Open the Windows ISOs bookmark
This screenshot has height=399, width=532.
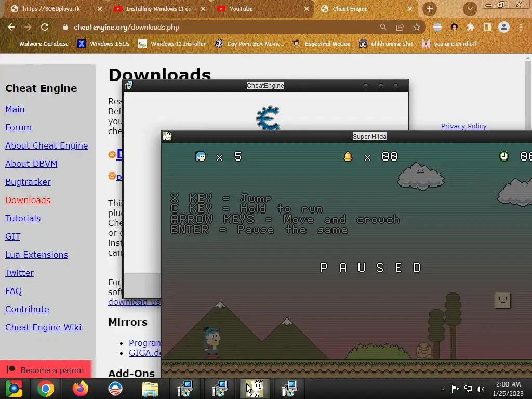tap(103, 44)
